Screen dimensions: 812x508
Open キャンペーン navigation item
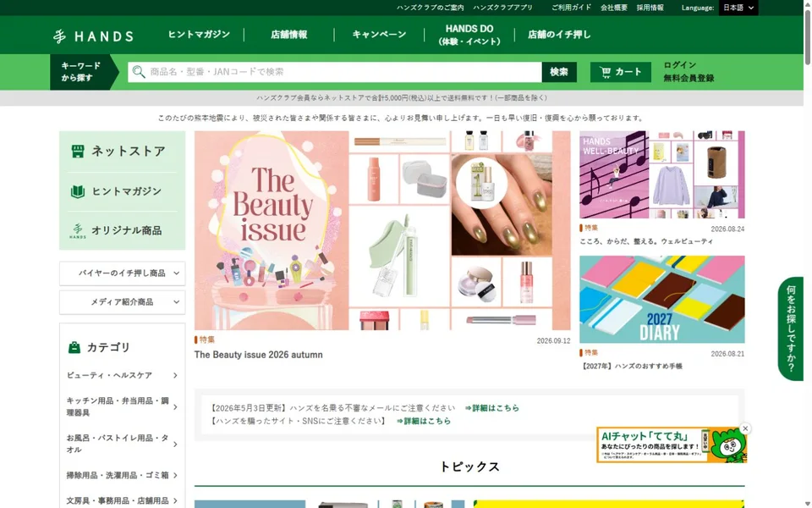point(379,35)
